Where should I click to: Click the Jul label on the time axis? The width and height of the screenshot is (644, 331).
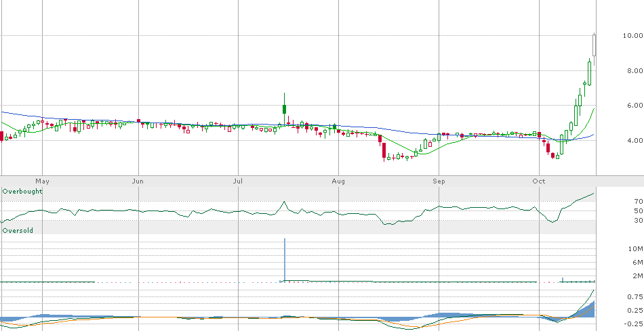(x=237, y=181)
